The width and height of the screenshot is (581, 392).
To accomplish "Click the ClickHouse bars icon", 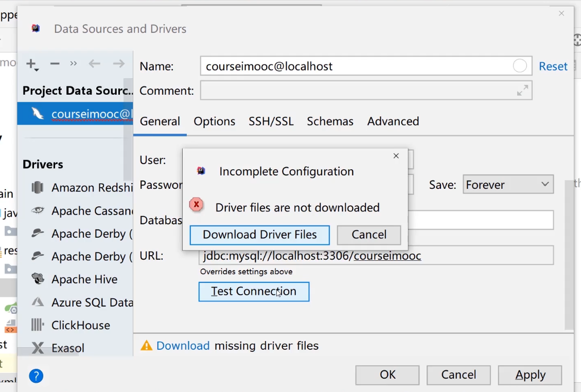I will (x=38, y=325).
